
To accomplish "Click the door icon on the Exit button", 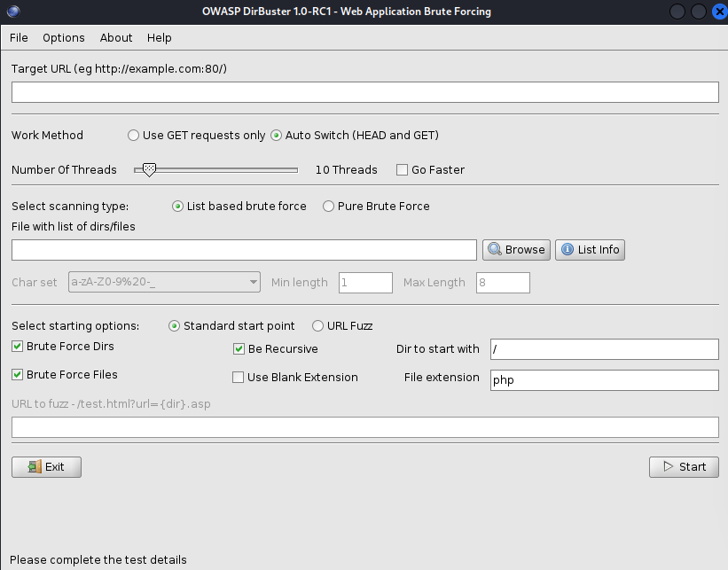I will [35, 466].
